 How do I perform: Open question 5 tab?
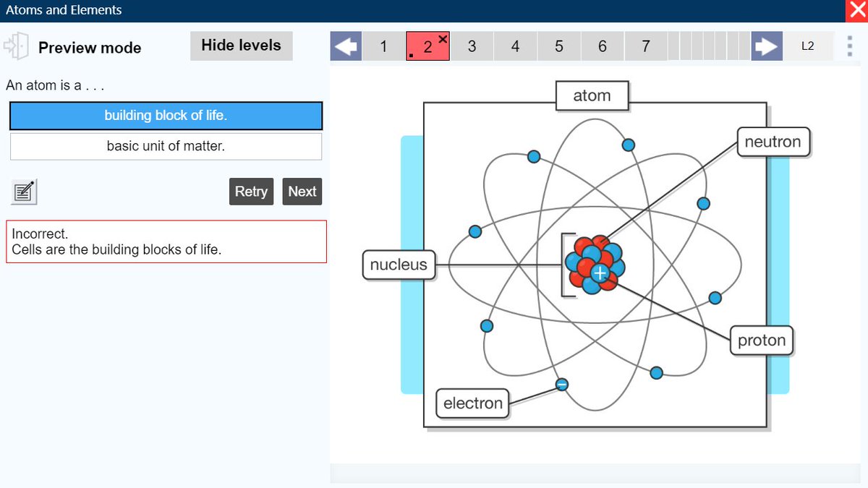tap(558, 46)
